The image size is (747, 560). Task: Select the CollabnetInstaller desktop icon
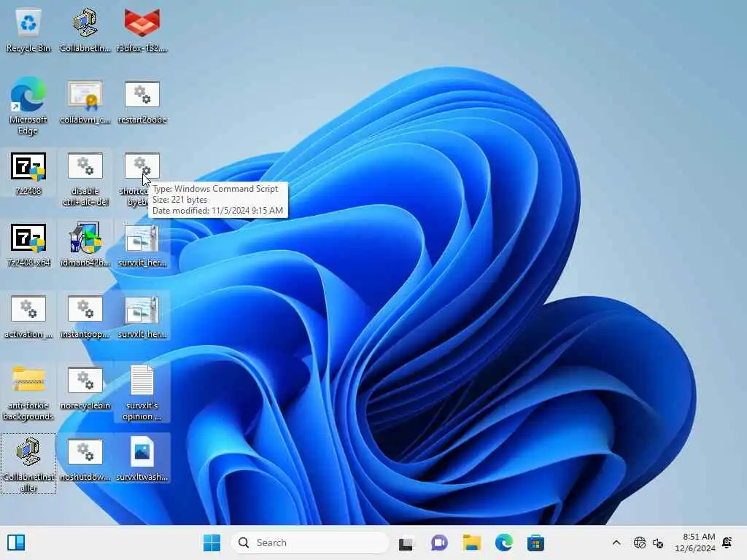click(28, 464)
